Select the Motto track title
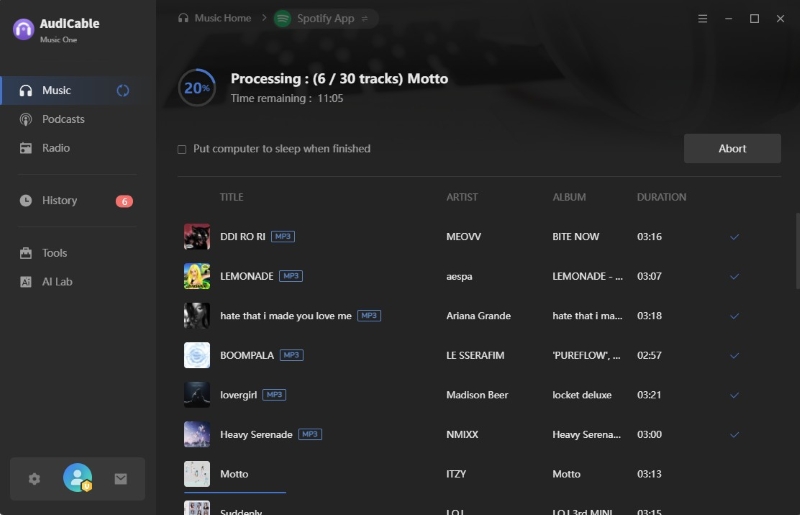Viewport: 800px width, 515px height. click(x=234, y=474)
